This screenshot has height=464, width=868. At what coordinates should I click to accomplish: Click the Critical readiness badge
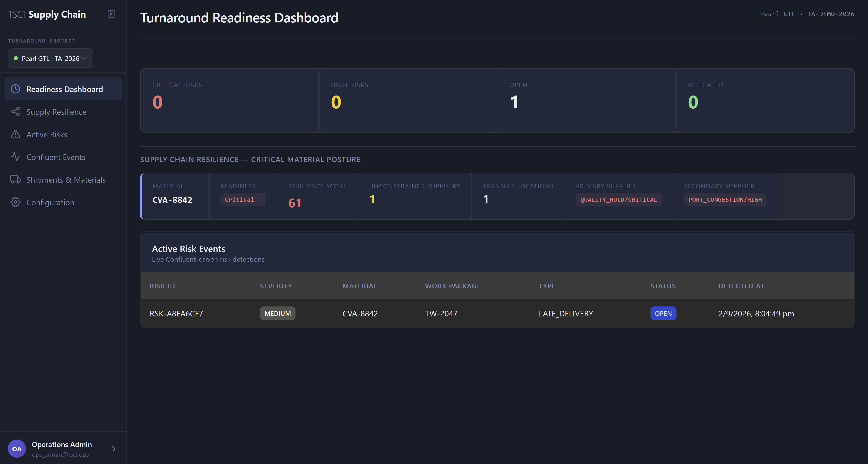tap(243, 200)
